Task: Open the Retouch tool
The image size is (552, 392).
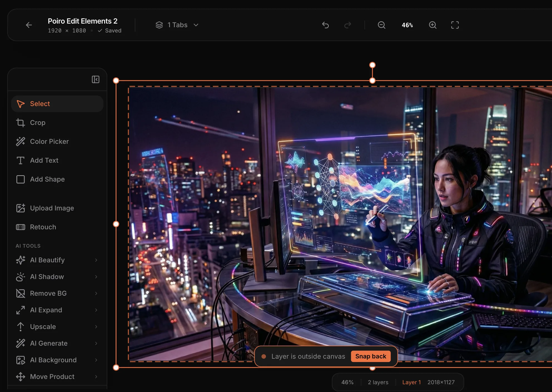Action: 43,227
